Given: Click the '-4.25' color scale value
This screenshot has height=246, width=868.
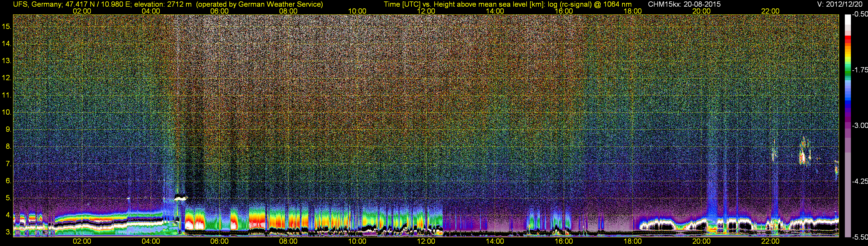Looking at the screenshot, I should pyautogui.click(x=860, y=181).
